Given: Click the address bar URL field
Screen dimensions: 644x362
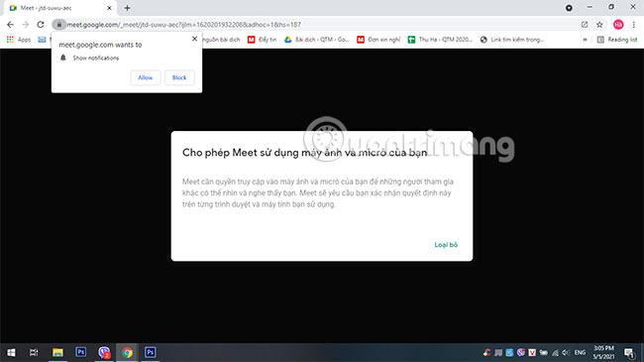Looking at the screenshot, I should pos(320,25).
